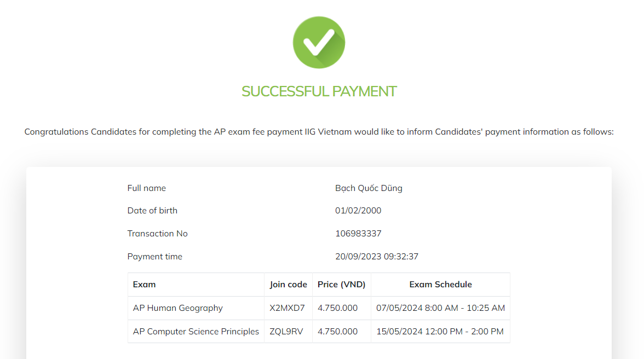
Task: Select the AP Human Geography row
Action: point(178,308)
